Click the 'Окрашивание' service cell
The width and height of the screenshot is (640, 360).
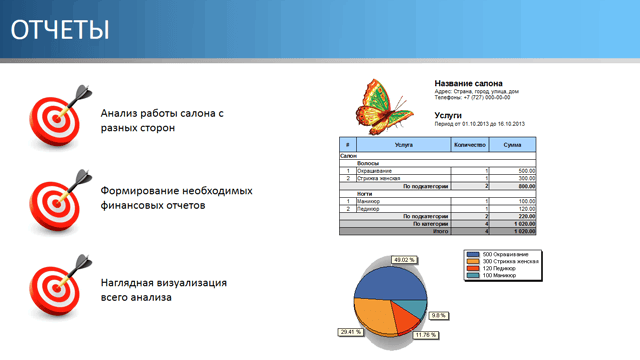coord(404,171)
